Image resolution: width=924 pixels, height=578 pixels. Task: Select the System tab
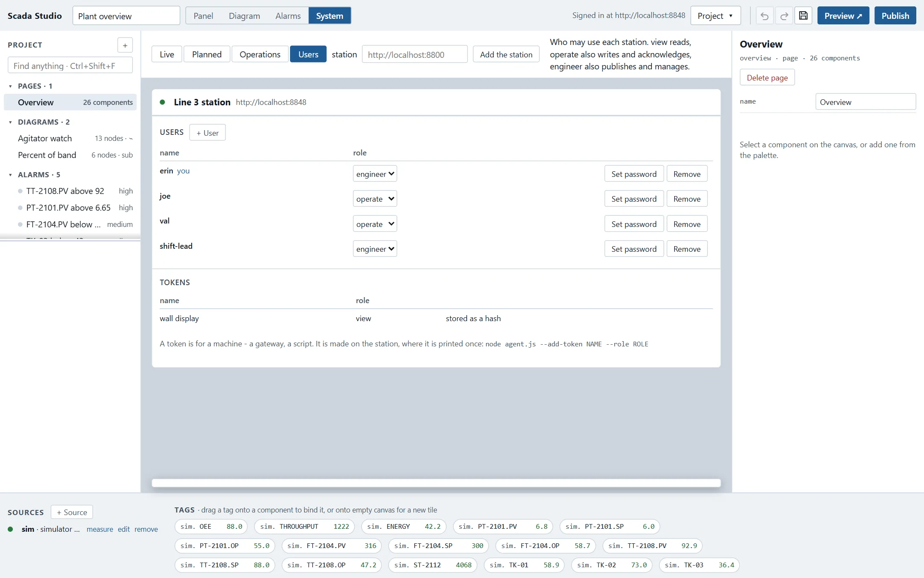tap(329, 16)
